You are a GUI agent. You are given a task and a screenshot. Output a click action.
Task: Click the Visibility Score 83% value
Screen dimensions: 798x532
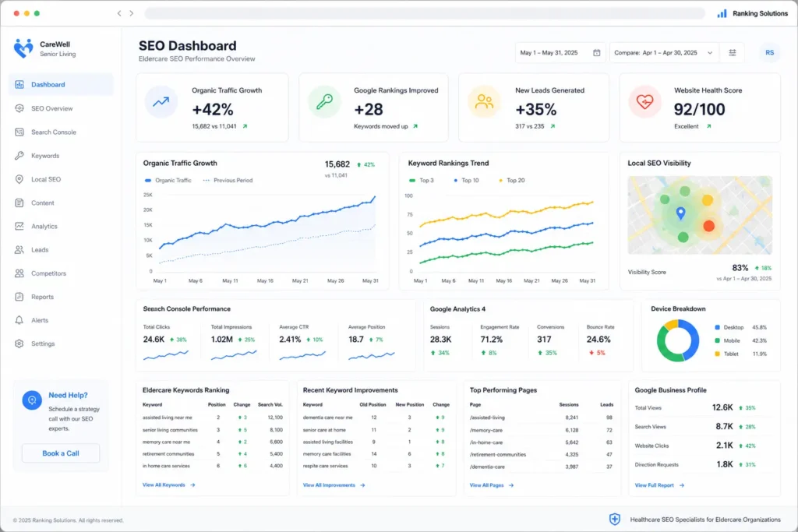(740, 268)
